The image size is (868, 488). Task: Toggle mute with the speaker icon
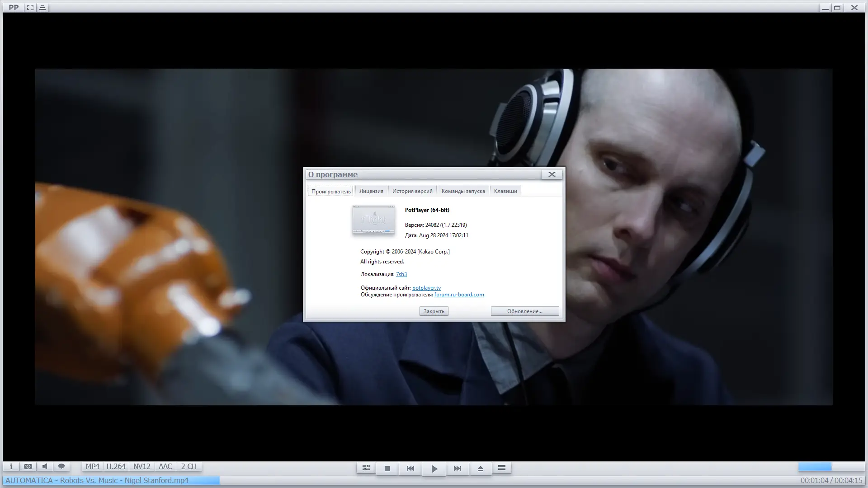45,466
